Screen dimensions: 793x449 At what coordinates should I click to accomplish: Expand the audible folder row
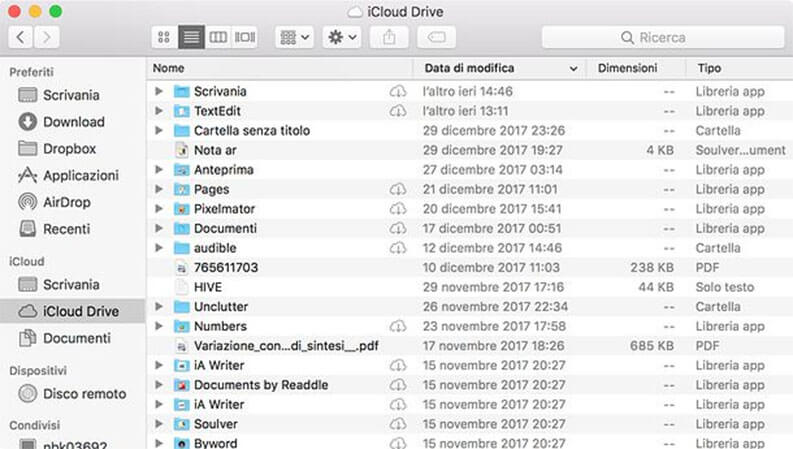pos(159,248)
